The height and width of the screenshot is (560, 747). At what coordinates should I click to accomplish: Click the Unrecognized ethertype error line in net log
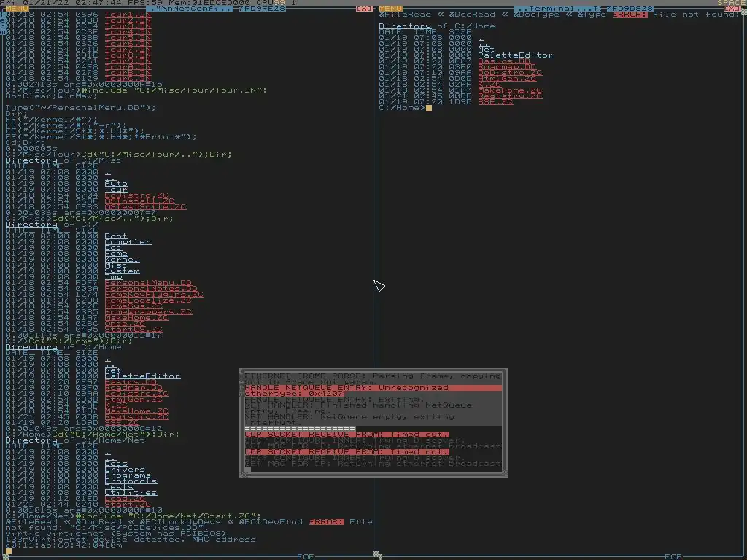[373, 391]
